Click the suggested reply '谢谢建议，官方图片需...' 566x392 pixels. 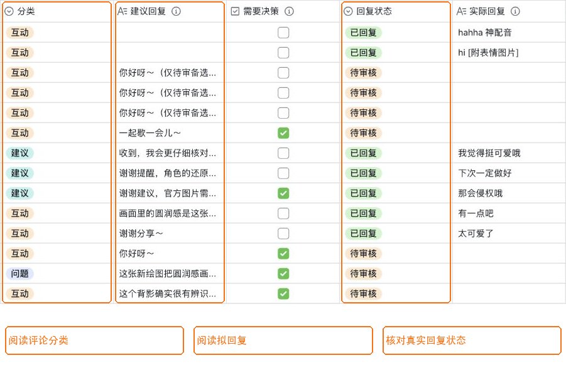click(168, 193)
